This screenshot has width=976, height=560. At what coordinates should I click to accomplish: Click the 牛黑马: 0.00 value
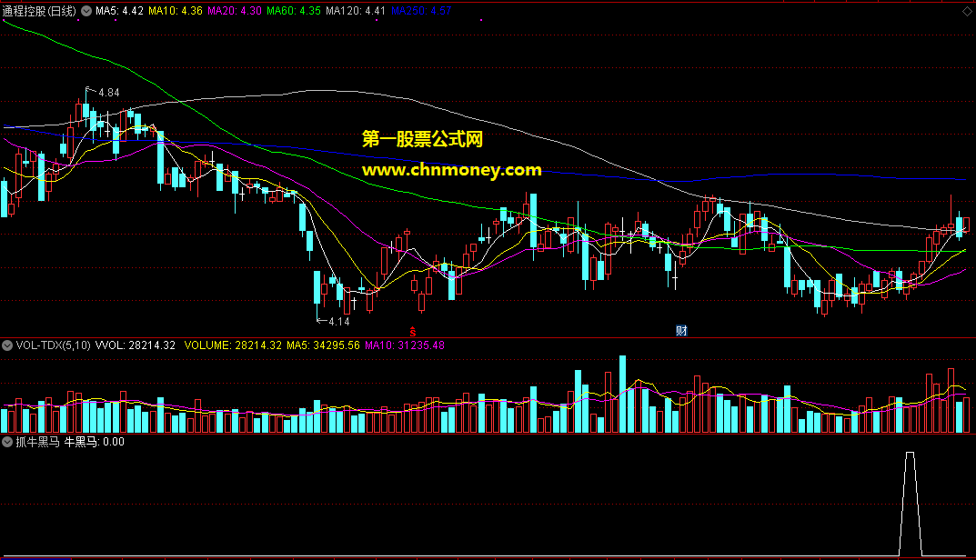[x=95, y=443]
